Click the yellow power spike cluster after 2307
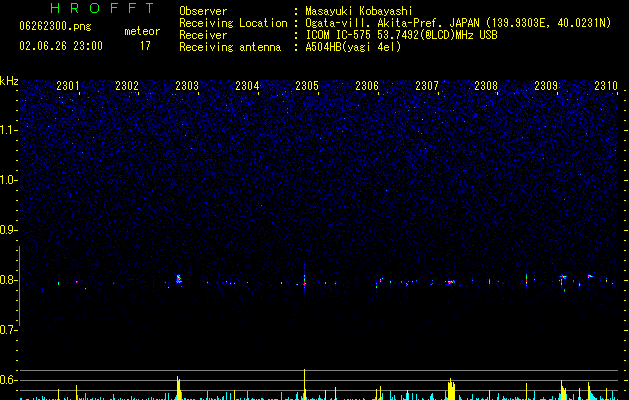The height and width of the screenshot is (400, 629). pos(451,389)
